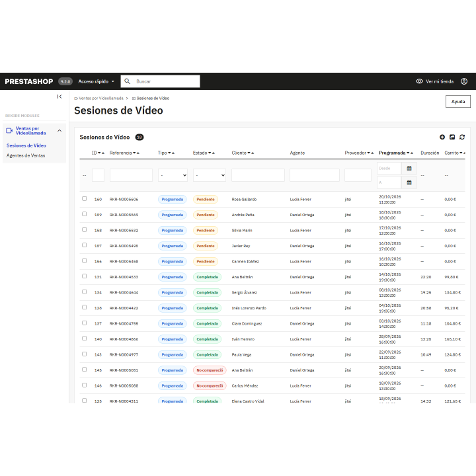Click the Ayuda button
Viewport: 476px width, 476px height.
[457, 101]
